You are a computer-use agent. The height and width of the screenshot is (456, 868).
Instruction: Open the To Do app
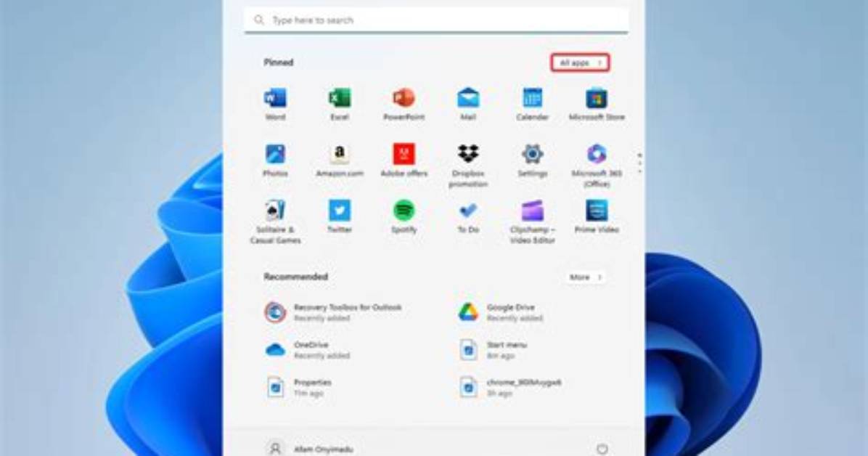(x=468, y=216)
